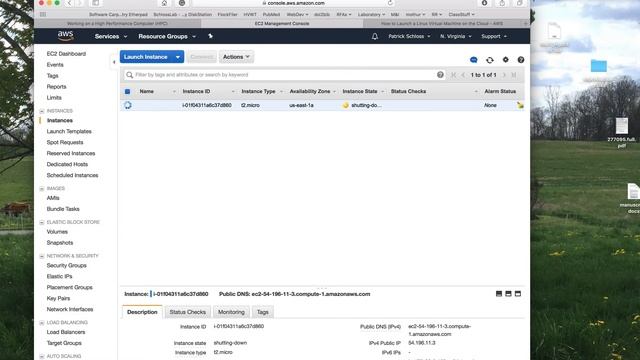Switch to the HPC browser tab

point(117,24)
